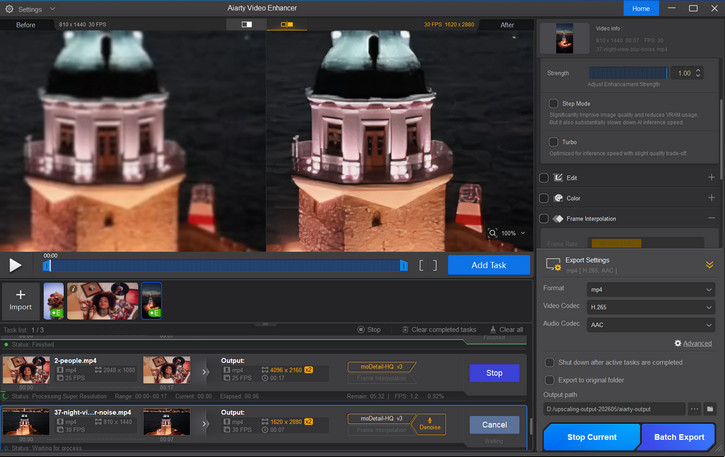
Task: Select the side-by-side compare view
Action: [287, 24]
